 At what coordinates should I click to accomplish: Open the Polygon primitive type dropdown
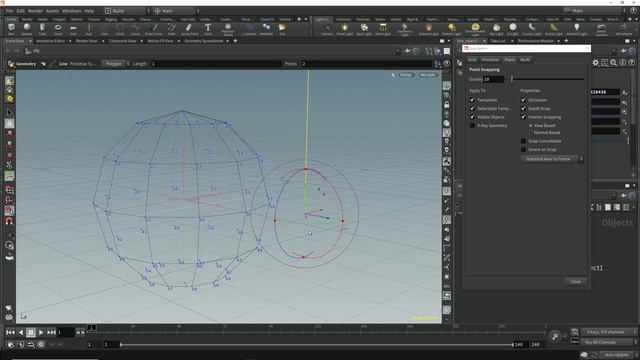(116, 64)
